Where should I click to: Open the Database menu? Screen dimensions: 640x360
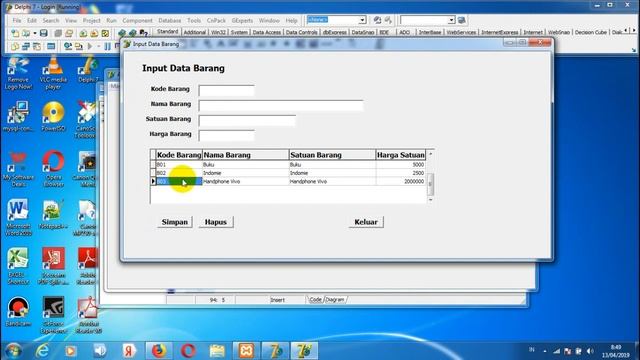coord(169,20)
